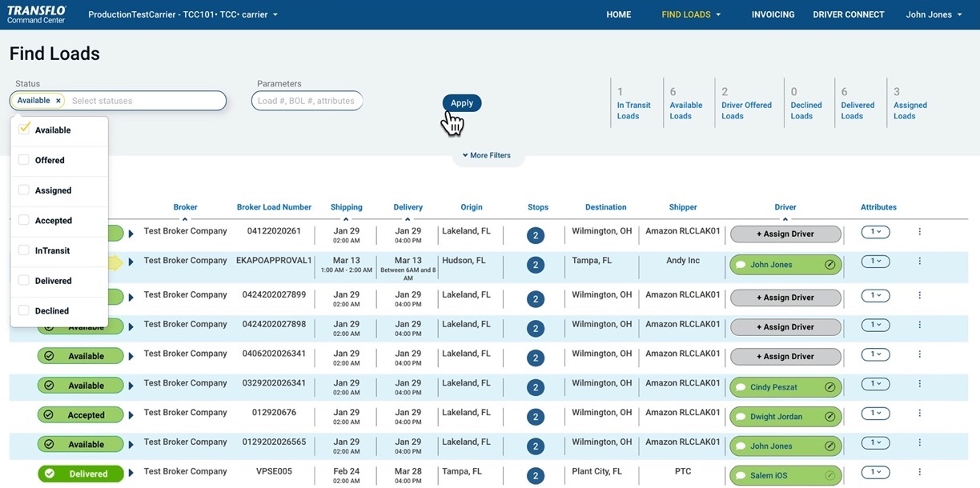Check the Delivered checkbox in the status list
The height and width of the screenshot is (488, 980).
[x=22, y=280]
